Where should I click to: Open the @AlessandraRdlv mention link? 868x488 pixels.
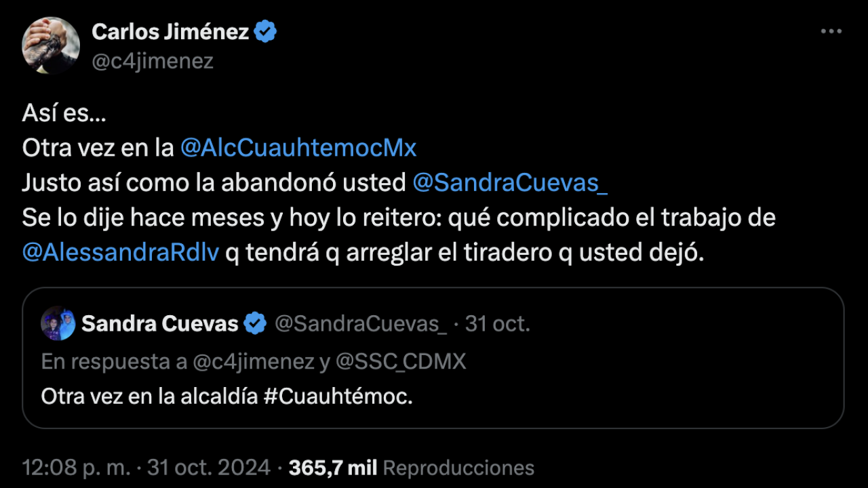[121, 253]
